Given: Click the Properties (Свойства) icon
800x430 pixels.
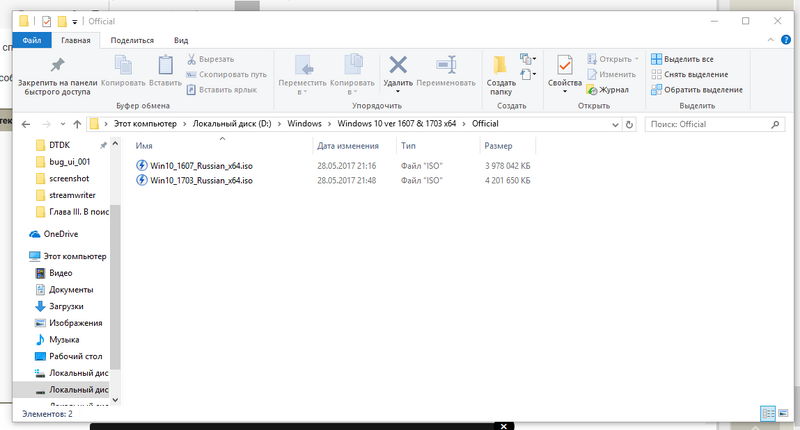Looking at the screenshot, I should (x=565, y=66).
